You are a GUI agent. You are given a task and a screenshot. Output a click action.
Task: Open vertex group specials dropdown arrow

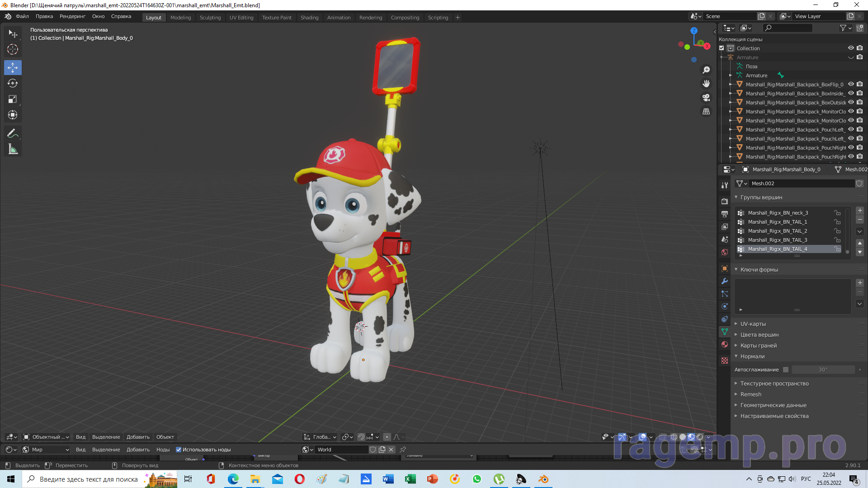860,231
